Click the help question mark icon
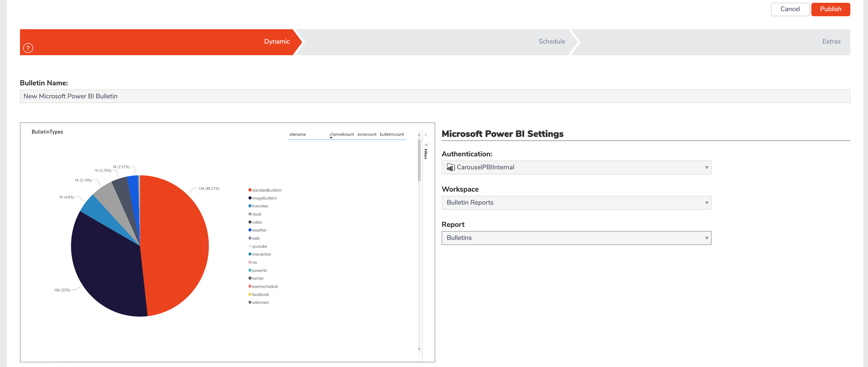The image size is (868, 367). [28, 48]
